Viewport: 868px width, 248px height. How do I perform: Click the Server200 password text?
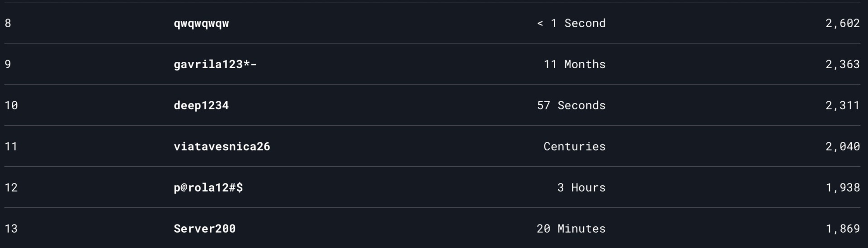[205, 229]
